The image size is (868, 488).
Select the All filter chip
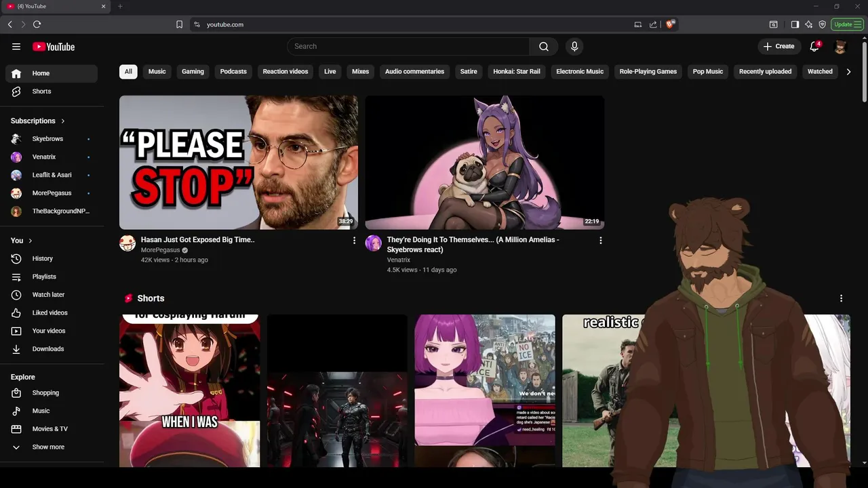[x=128, y=72]
